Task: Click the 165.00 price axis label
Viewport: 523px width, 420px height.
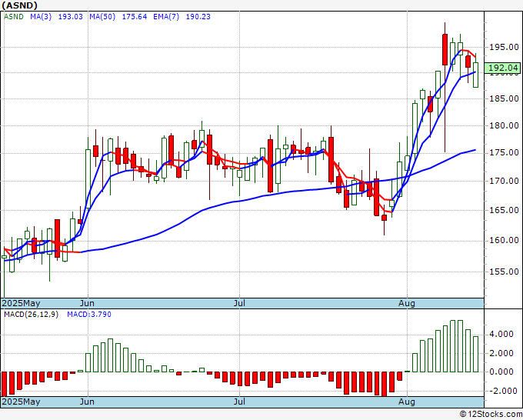Action: click(504, 210)
